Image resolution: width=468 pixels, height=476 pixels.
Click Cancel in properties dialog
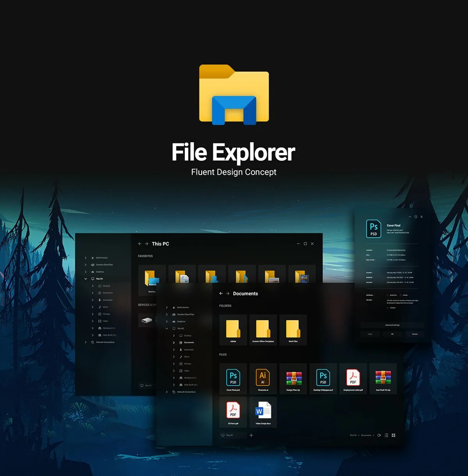pyautogui.click(x=415, y=334)
